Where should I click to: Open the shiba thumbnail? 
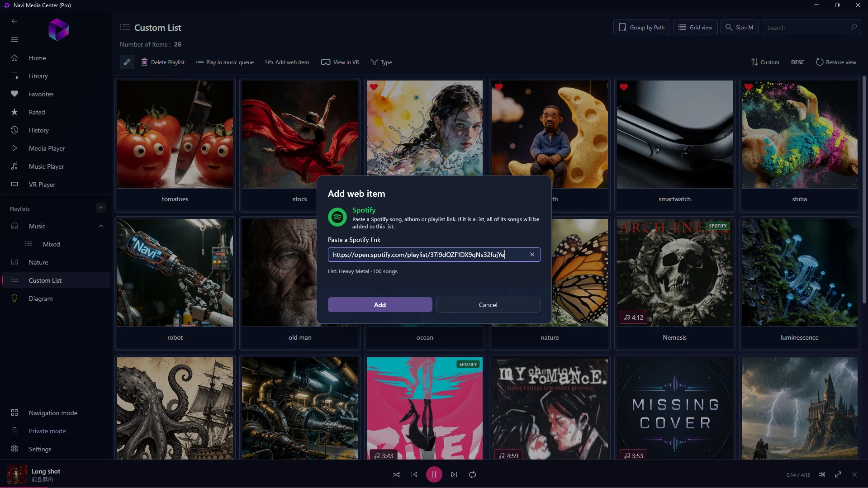click(799, 134)
